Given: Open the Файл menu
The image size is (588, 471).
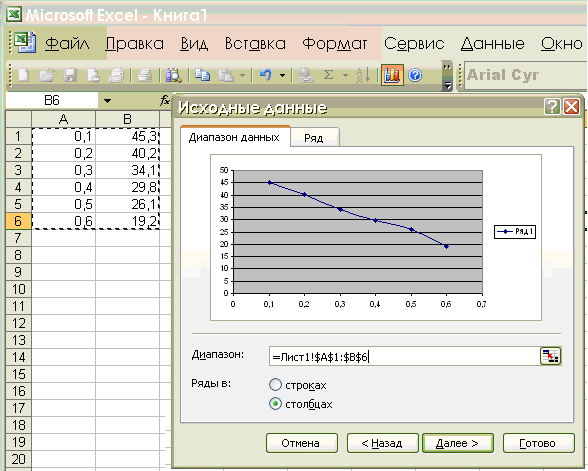Looking at the screenshot, I should point(67,44).
